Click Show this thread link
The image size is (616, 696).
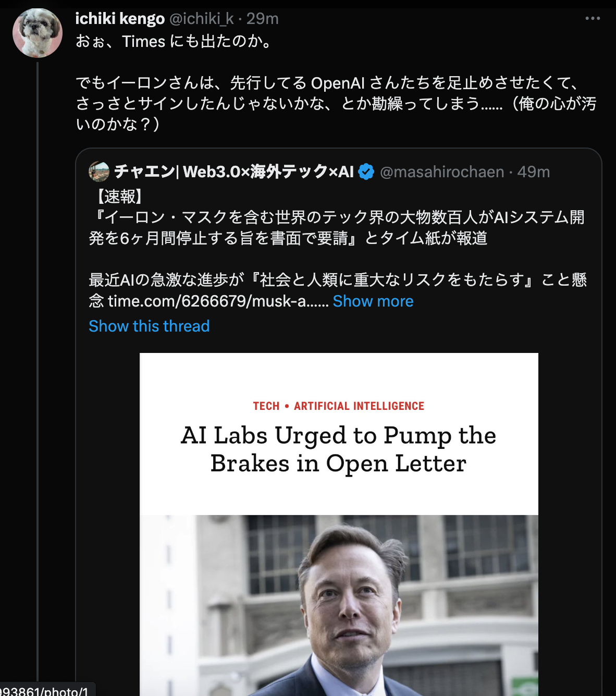(x=149, y=326)
